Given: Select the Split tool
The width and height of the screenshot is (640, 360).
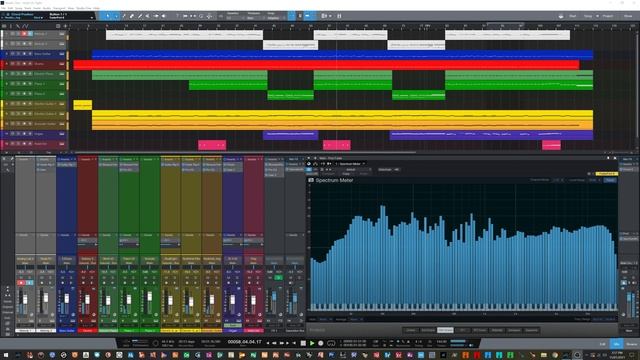Looking at the screenshot, I should pos(124,16).
